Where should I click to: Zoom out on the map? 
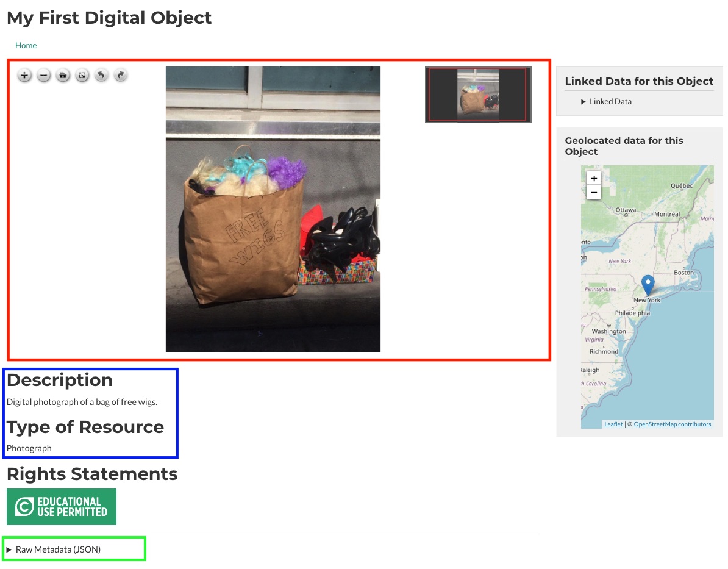coord(594,192)
